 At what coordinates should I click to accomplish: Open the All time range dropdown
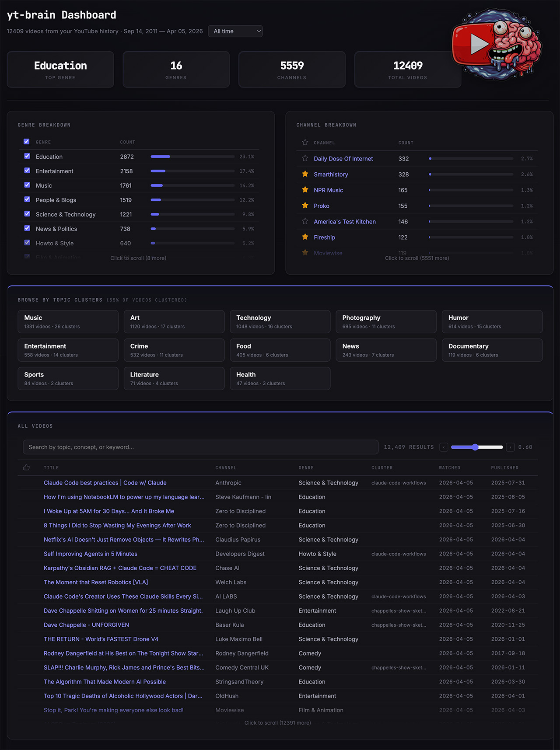click(x=235, y=31)
